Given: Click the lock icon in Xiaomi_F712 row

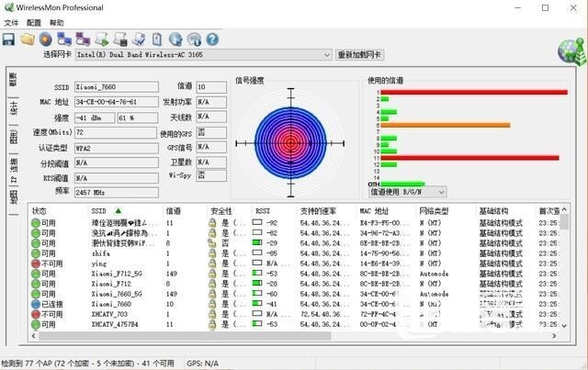Looking at the screenshot, I should pyautogui.click(x=212, y=284).
